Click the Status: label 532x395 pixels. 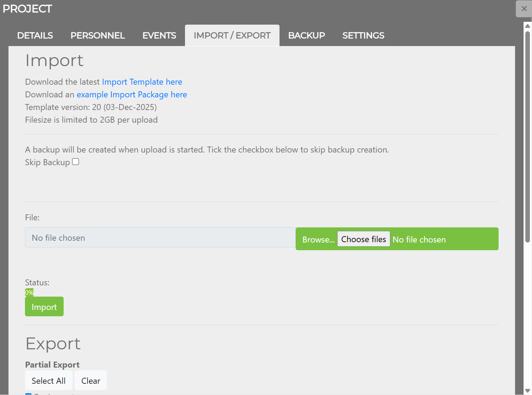click(37, 283)
